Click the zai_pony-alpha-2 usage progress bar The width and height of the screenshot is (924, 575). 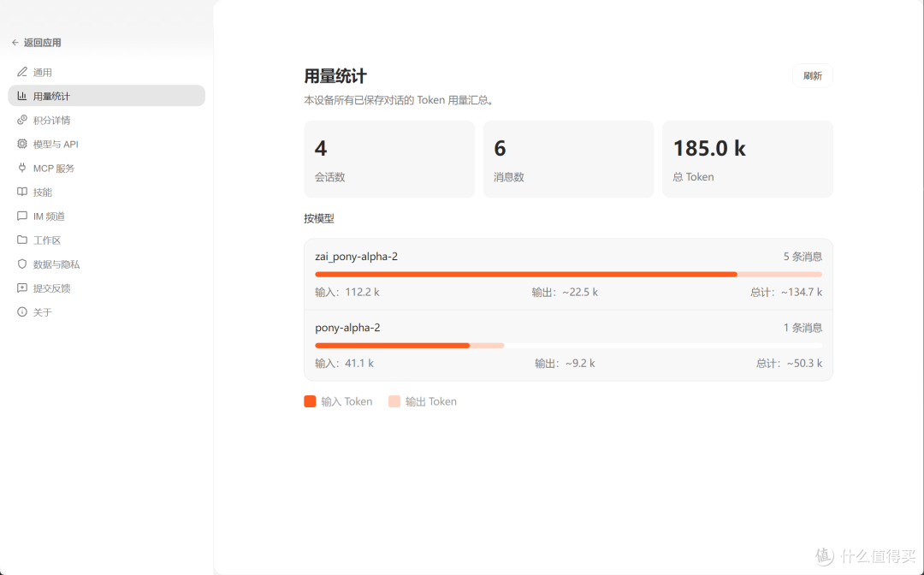tap(568, 275)
